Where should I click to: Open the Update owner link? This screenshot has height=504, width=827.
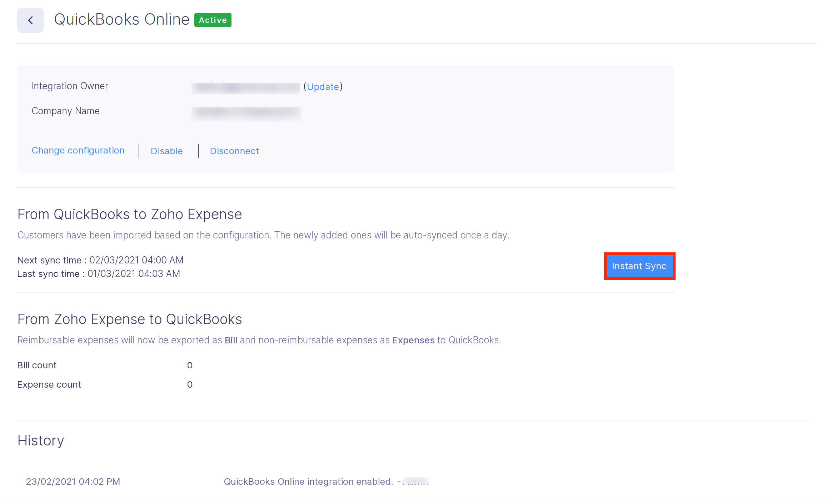[x=323, y=87]
